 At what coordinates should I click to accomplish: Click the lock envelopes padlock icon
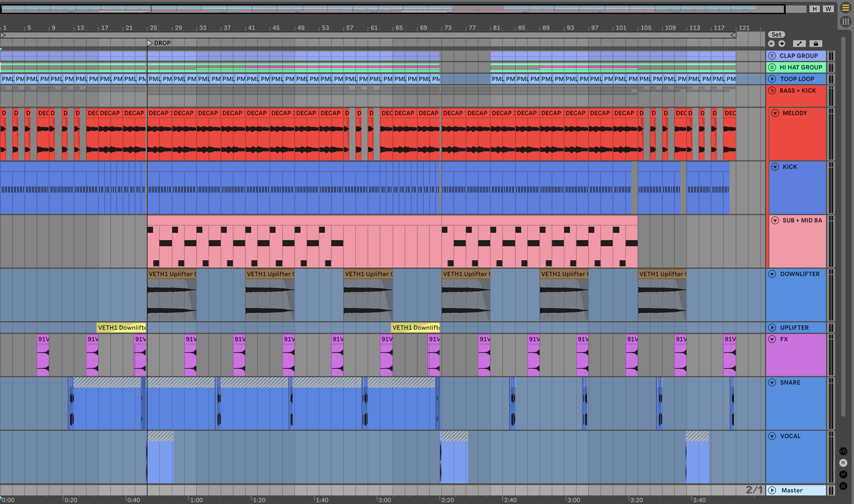(x=816, y=44)
